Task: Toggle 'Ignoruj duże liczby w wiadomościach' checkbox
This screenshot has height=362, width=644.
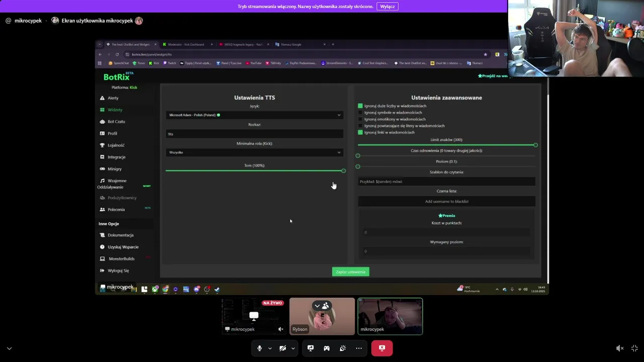Action: [360, 106]
